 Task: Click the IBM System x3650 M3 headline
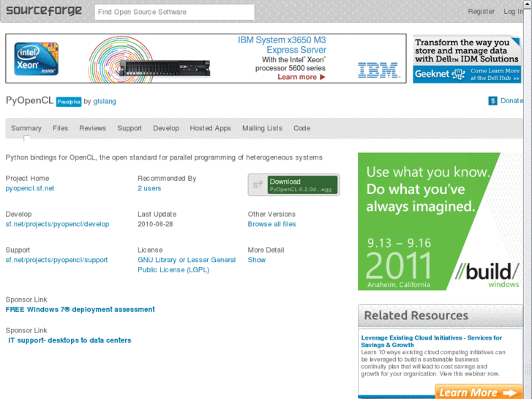click(282, 45)
